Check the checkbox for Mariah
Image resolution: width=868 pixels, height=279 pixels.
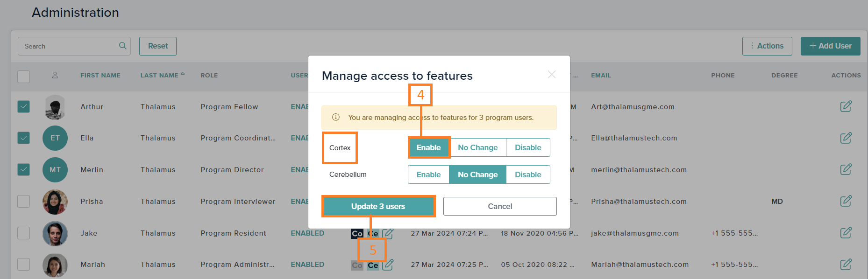click(23, 265)
